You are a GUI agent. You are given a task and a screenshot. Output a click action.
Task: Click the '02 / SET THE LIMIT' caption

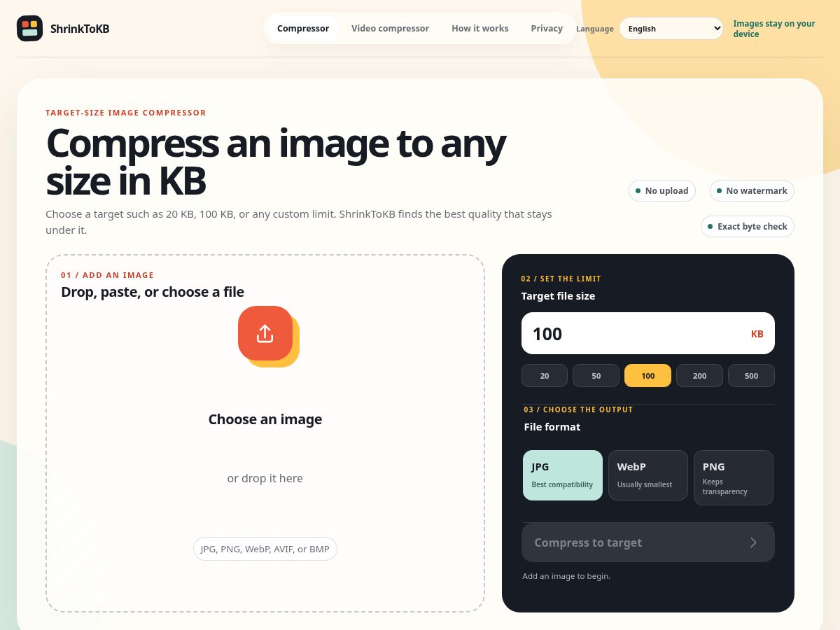pyautogui.click(x=561, y=279)
